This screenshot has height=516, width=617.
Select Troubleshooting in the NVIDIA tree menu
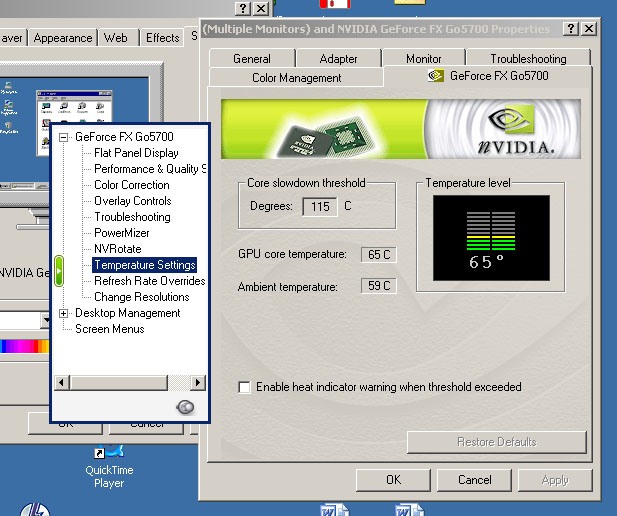[132, 217]
